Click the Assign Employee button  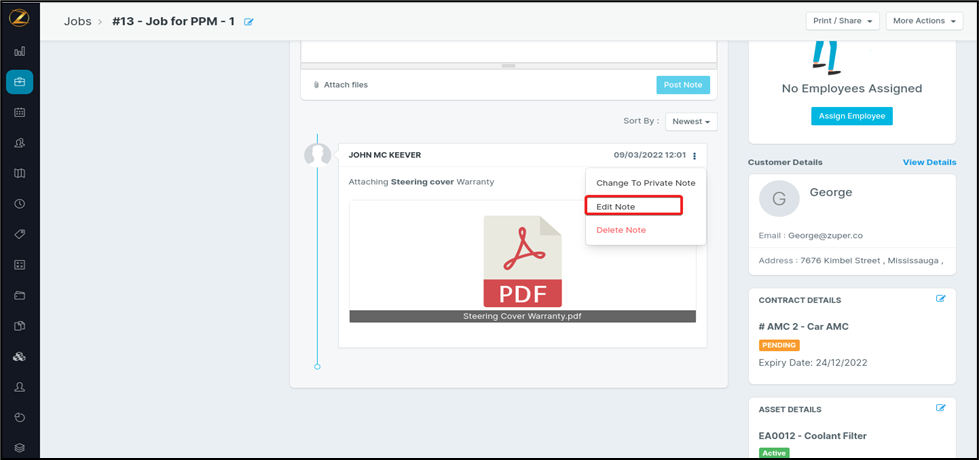tap(852, 116)
